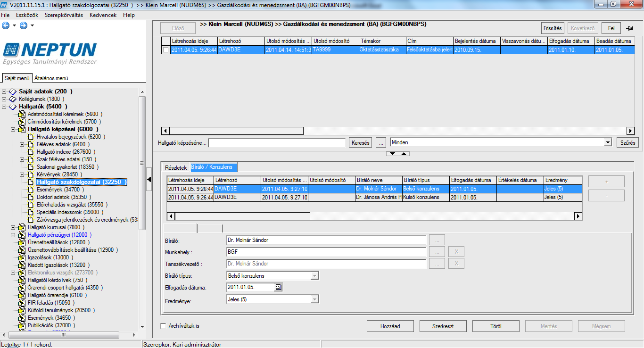This screenshot has height=348, width=644.
Task: Check the row checkbox of the thesis record
Action: pyautogui.click(x=165, y=50)
